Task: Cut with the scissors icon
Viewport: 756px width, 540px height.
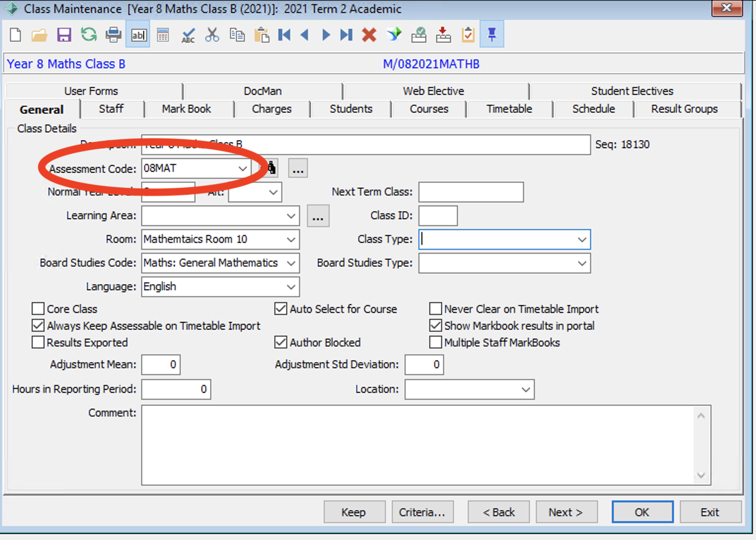Action: point(212,35)
